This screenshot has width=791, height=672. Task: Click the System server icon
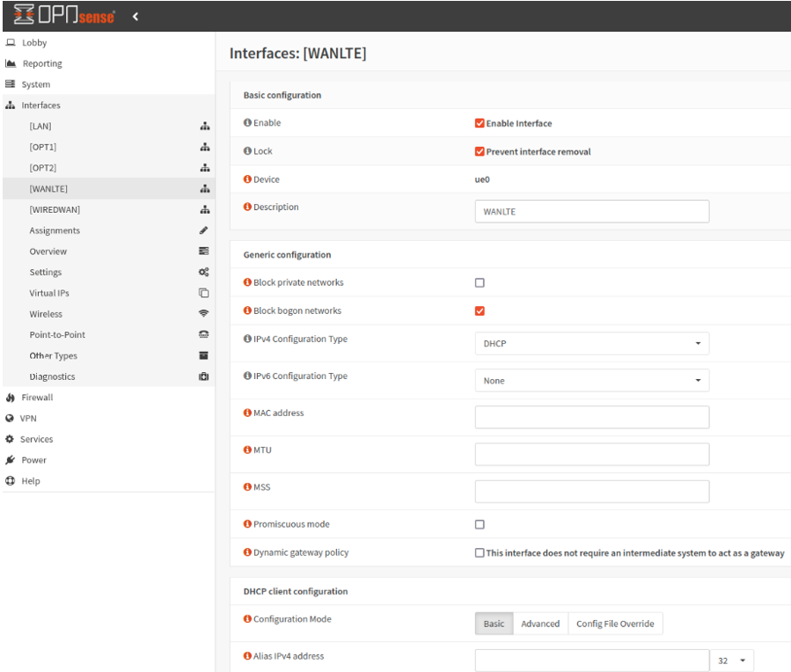click(10, 84)
